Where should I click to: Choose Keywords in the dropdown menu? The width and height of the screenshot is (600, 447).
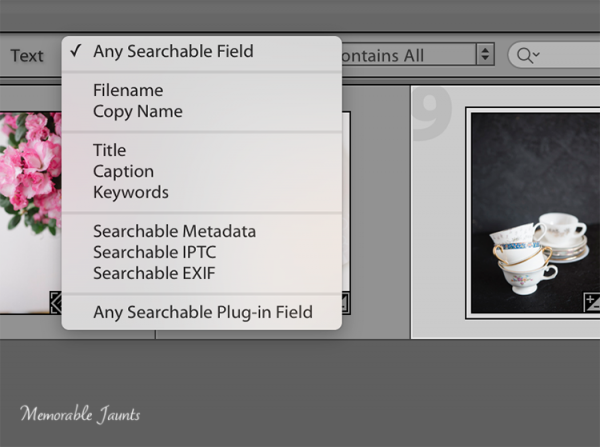tap(131, 192)
